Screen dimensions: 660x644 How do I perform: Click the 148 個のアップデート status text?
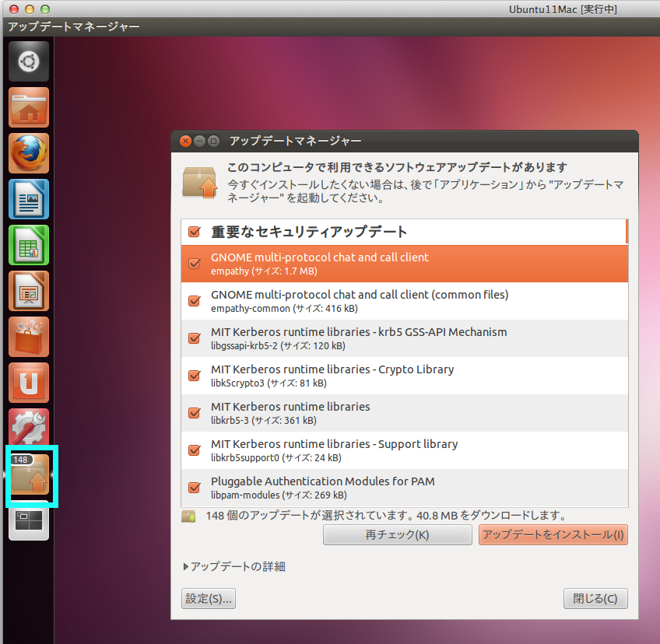pos(385,516)
